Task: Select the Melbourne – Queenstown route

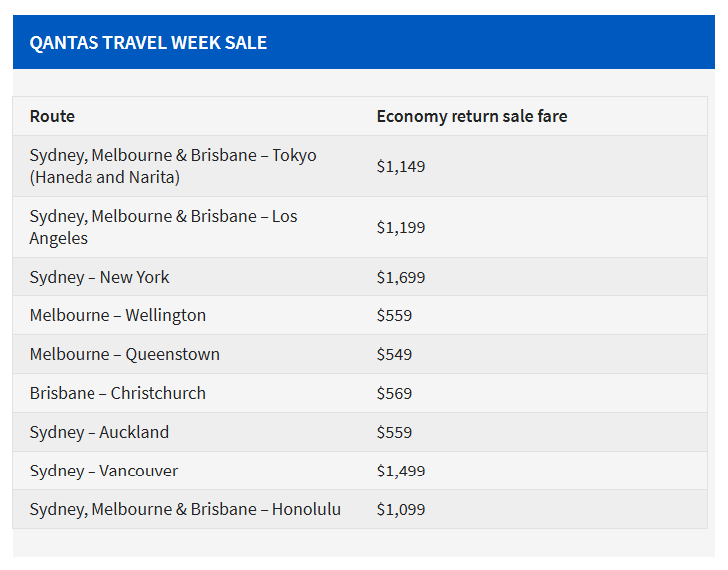Action: point(124,354)
